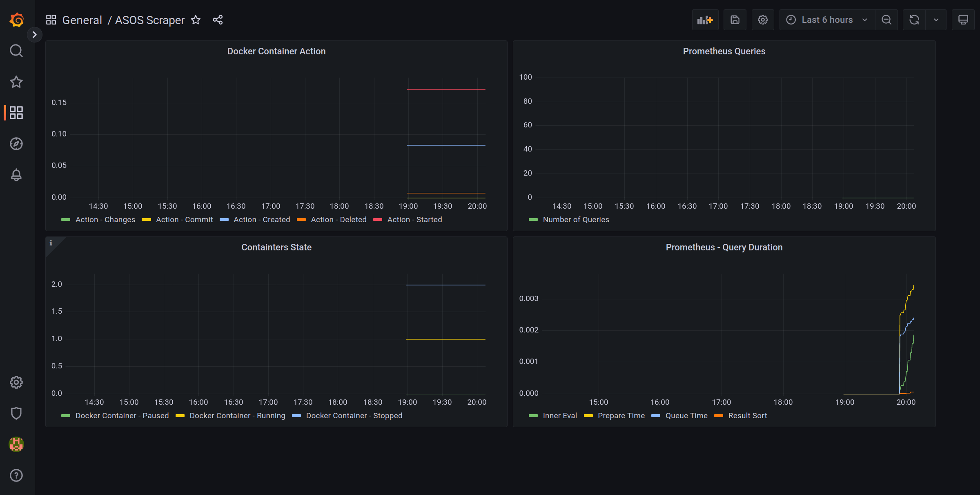
Task: Toggle the Inner Eval series visibility
Action: 559,415
